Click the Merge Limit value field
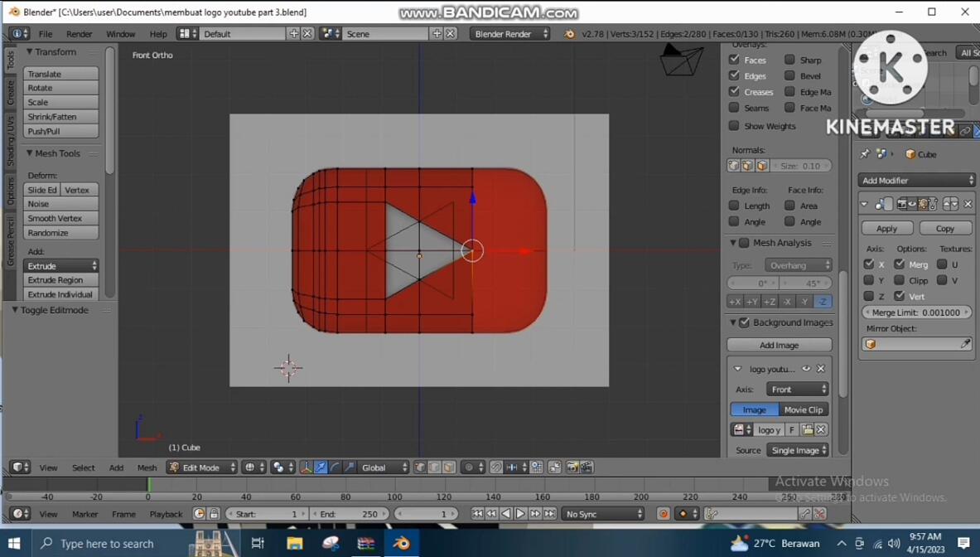Viewport: 980px width, 557px height. coord(915,312)
